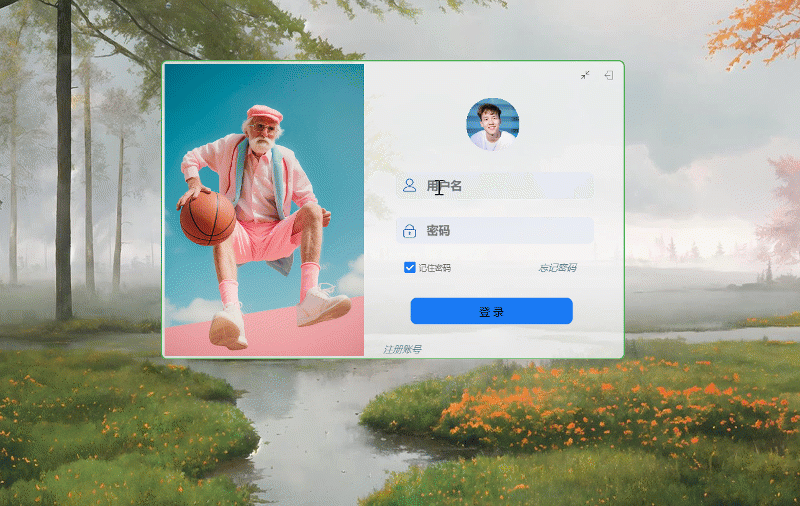Image resolution: width=800 pixels, height=506 pixels.
Task: Click the padlock icon beside 密码
Action: (x=409, y=231)
